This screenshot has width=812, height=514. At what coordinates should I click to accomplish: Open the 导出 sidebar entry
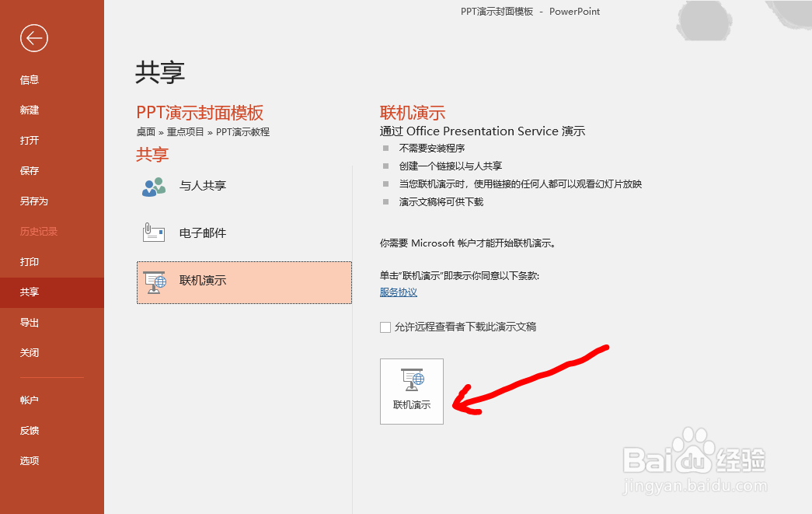coord(30,322)
